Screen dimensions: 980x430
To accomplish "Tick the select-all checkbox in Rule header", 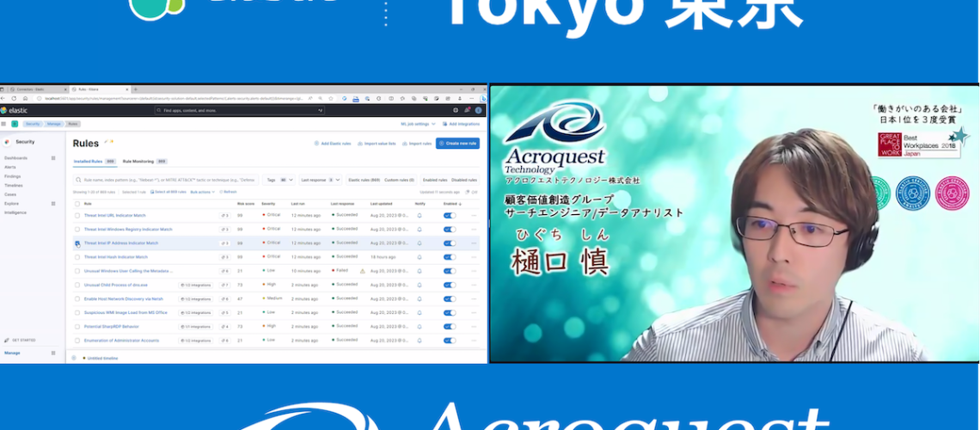I will coord(77,204).
